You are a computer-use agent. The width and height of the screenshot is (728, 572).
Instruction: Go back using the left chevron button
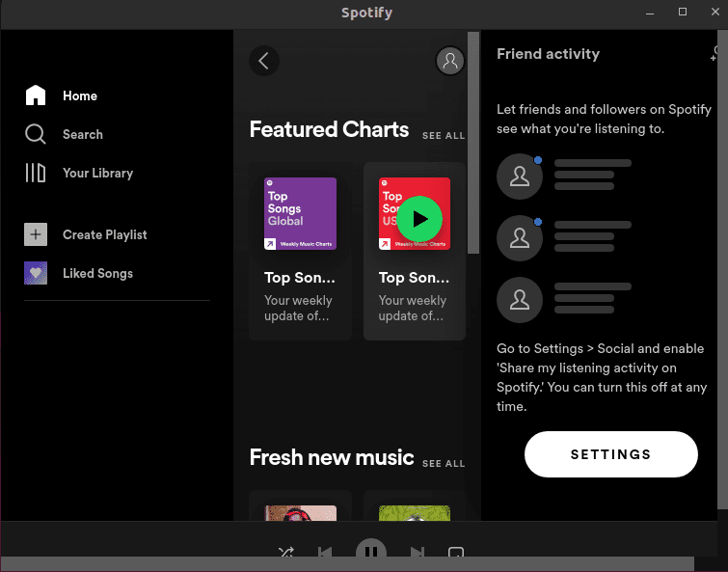click(x=264, y=61)
